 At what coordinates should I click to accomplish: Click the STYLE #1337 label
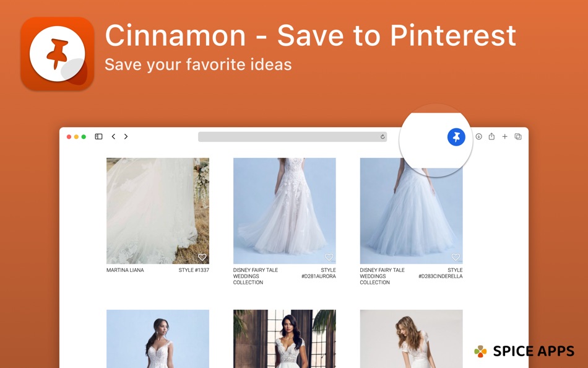coord(194,270)
